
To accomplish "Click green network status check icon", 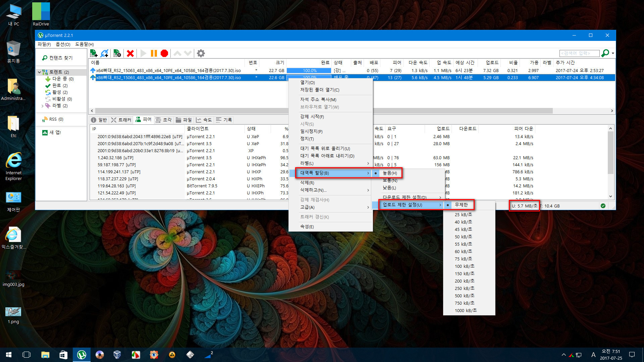I will pyautogui.click(x=603, y=206).
